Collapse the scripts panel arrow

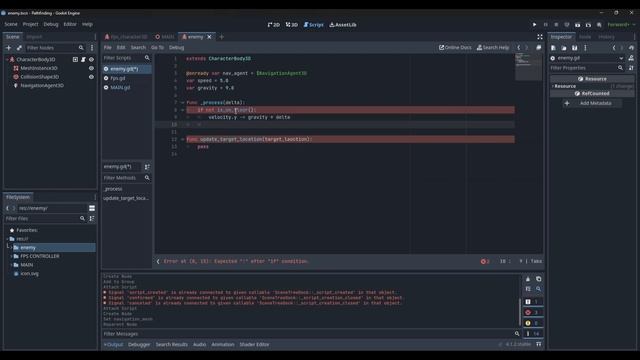click(158, 261)
